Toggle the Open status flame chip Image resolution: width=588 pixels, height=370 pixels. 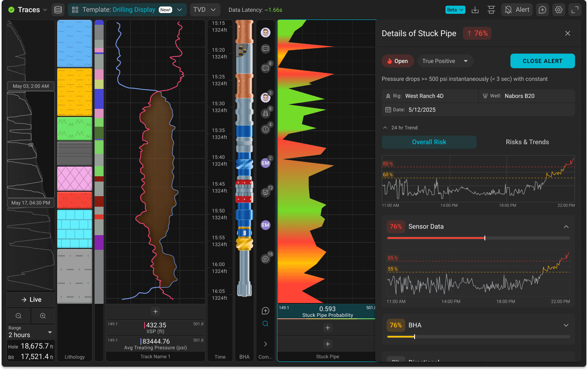[398, 61]
